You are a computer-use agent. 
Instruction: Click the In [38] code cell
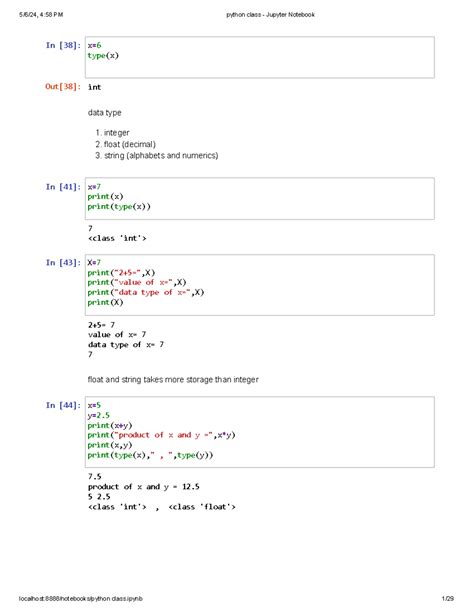click(260, 57)
